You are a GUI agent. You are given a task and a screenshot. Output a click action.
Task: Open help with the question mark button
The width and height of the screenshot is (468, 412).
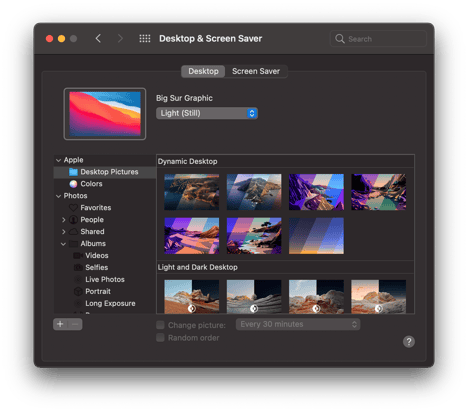tap(409, 341)
